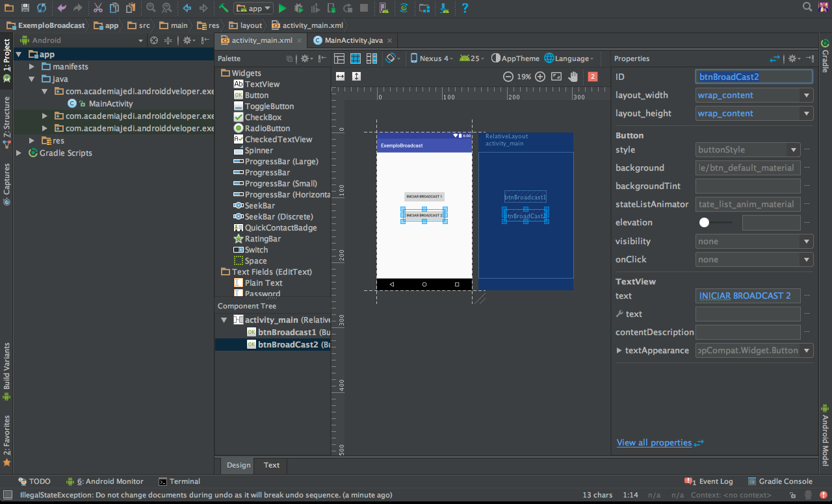Click the Make Project hammer icon
832x504 pixels.
point(223,8)
